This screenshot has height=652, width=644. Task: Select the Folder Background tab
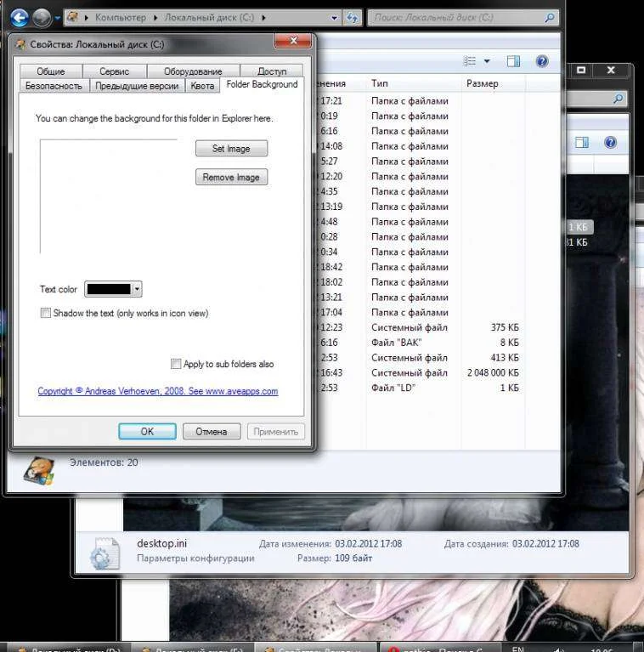(x=262, y=84)
